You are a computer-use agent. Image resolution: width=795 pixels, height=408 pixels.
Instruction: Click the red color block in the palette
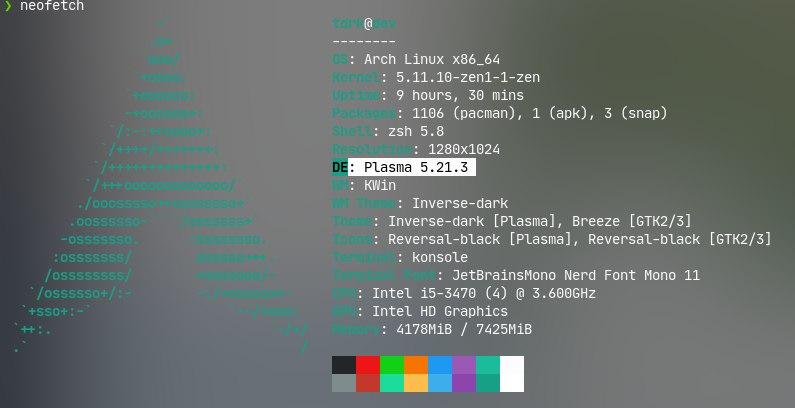coord(368,365)
